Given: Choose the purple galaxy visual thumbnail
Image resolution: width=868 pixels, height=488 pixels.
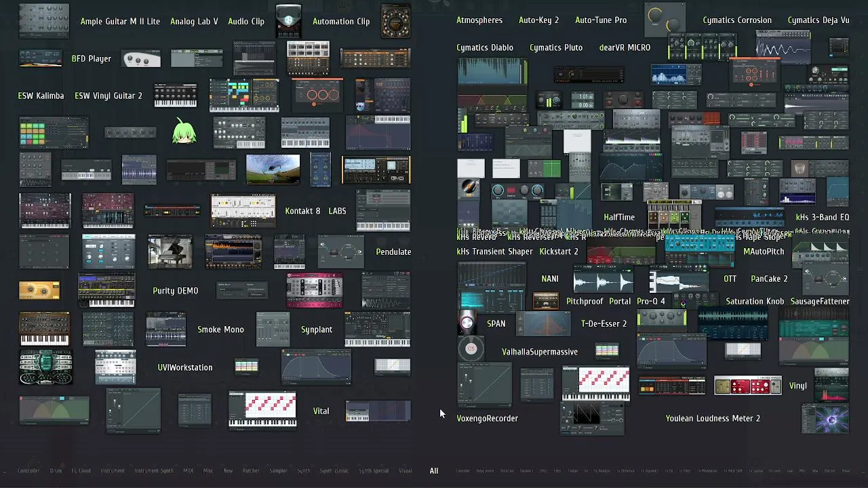Looking at the screenshot, I should [825, 418].
